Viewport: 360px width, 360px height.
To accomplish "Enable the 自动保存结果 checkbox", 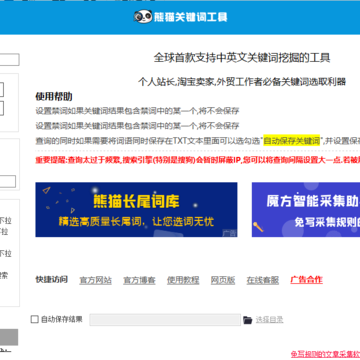I will pos(34,319).
